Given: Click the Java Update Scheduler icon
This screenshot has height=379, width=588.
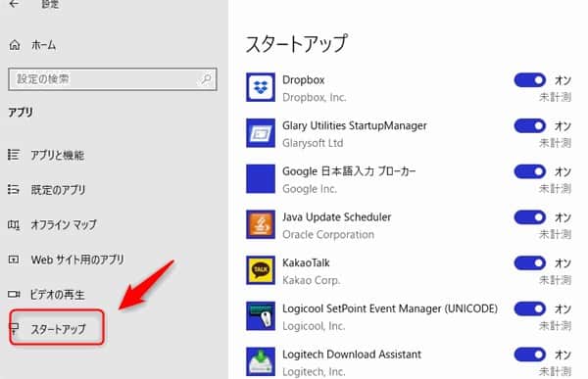Looking at the screenshot, I should tap(261, 224).
